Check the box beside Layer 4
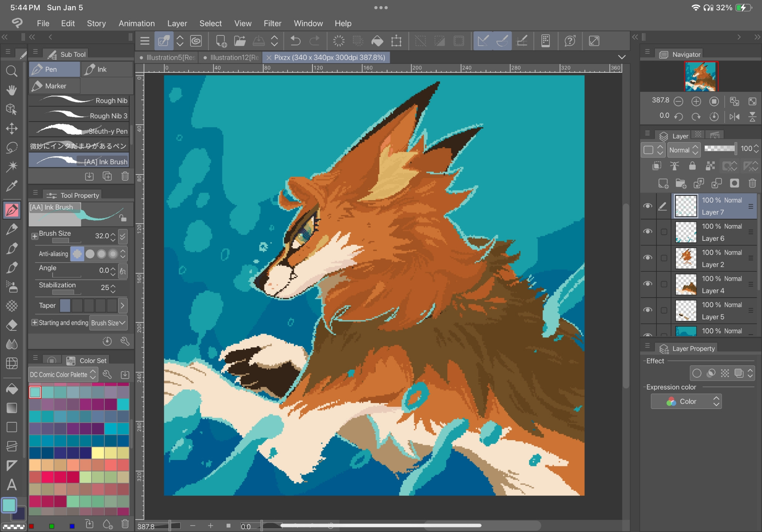This screenshot has width=762, height=532. (664, 284)
